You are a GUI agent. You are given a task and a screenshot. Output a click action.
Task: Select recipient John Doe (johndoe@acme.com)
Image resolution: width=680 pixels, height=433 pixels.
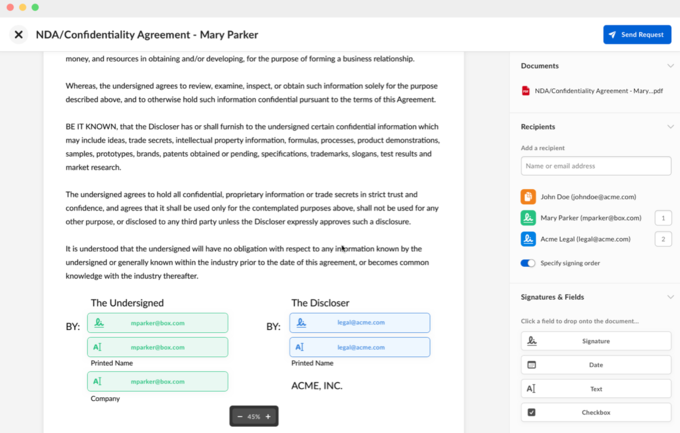[588, 197]
